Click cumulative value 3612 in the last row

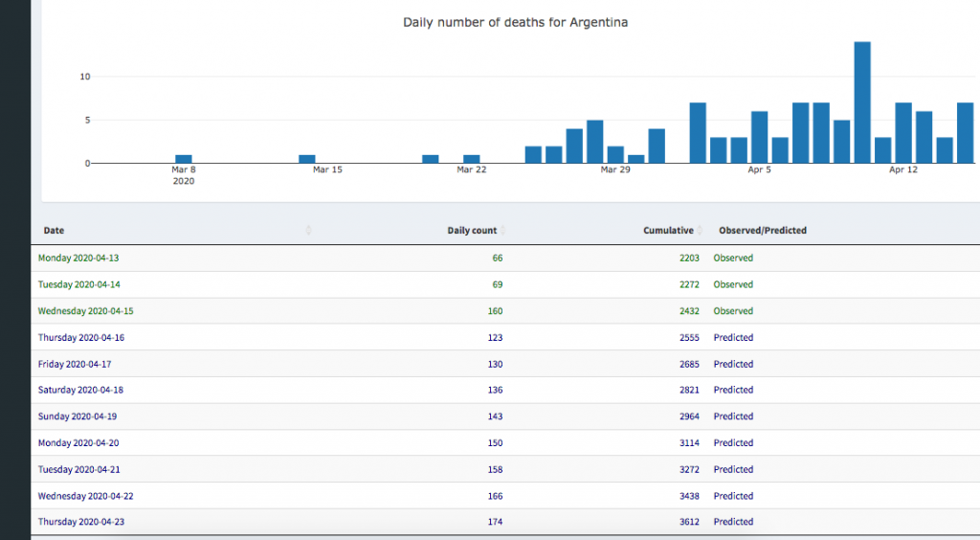689,522
